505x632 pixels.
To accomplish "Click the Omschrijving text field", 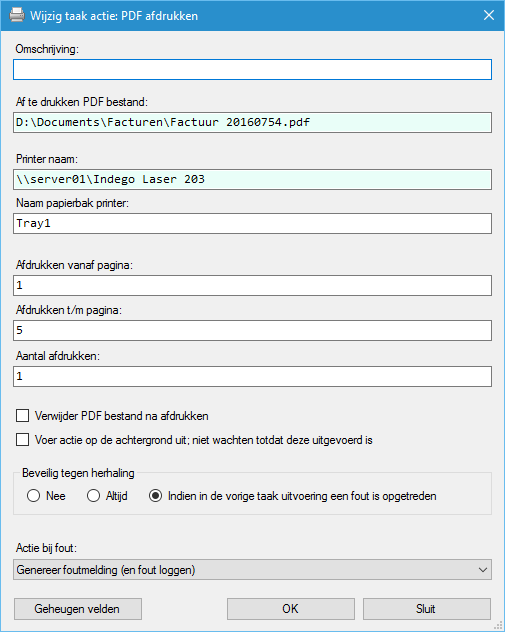I will click(x=252, y=69).
